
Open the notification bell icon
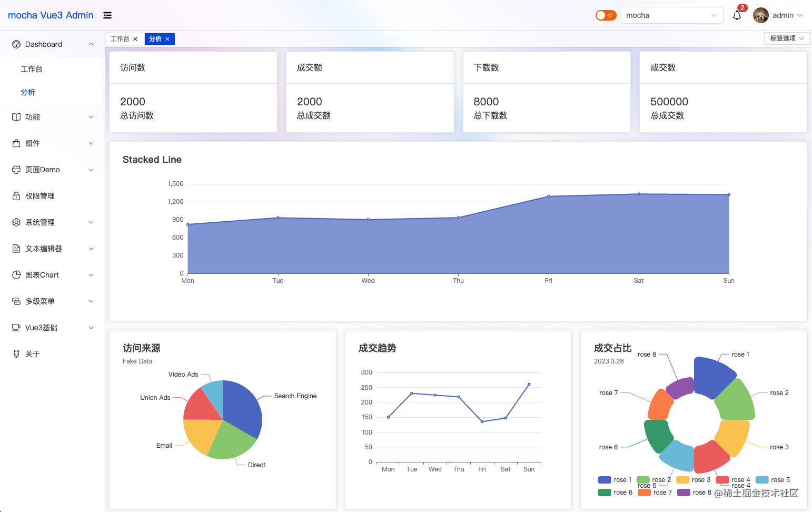pyautogui.click(x=737, y=16)
